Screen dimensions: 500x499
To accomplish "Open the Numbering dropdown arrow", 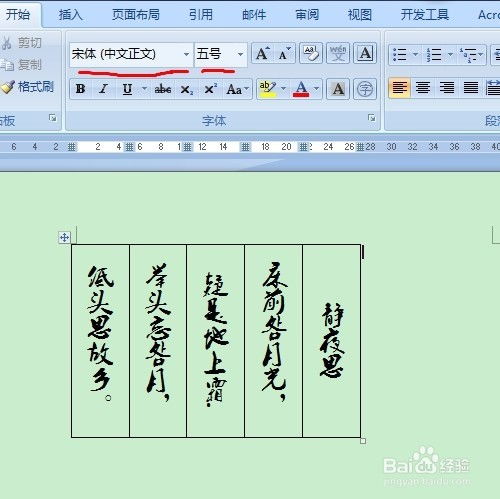I will click(x=450, y=54).
